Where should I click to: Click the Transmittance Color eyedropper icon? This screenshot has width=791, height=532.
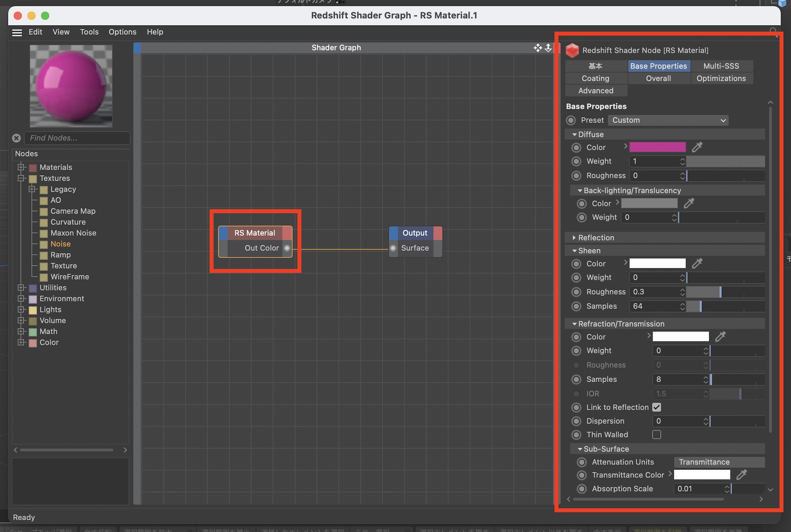[x=742, y=475]
